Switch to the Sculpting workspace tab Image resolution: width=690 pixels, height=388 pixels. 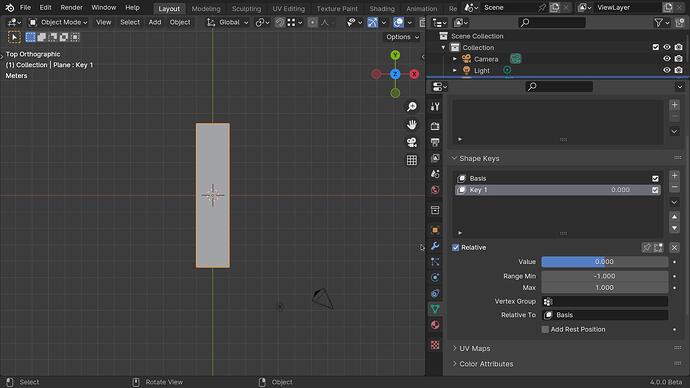tap(246, 8)
